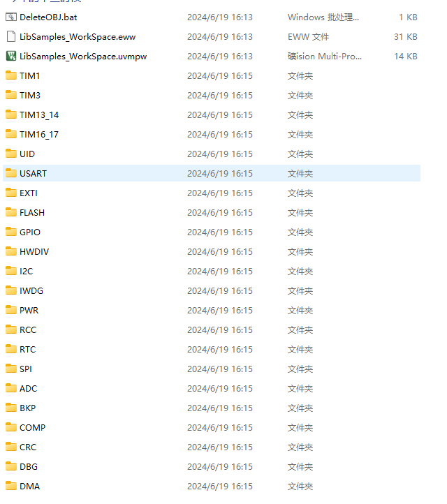Select the GPIO folder icon
Screen dimensions: 447x504
point(10,232)
